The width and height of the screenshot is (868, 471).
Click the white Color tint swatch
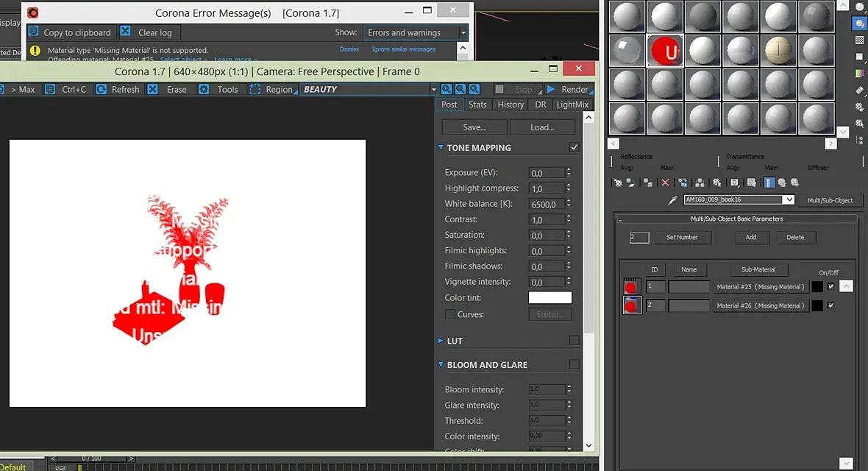click(x=549, y=297)
